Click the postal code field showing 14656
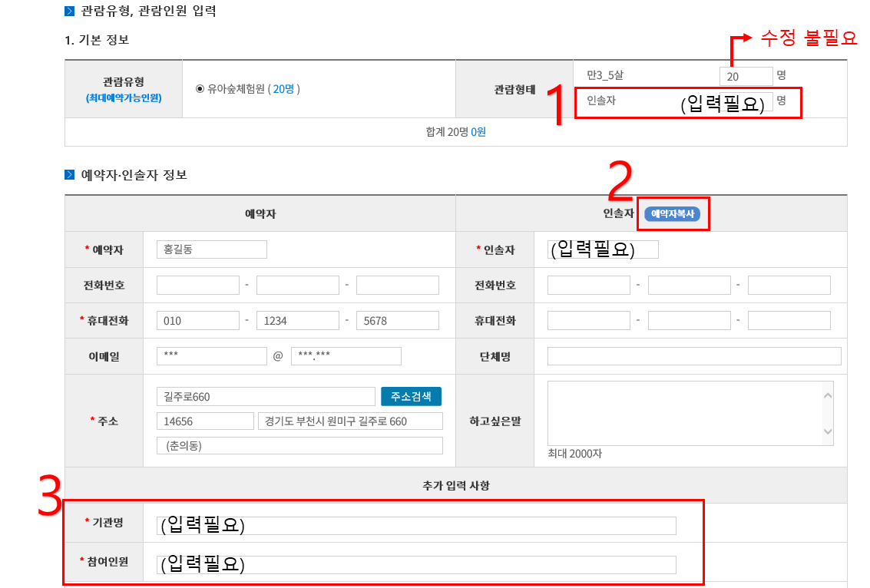The image size is (870, 588). (205, 421)
